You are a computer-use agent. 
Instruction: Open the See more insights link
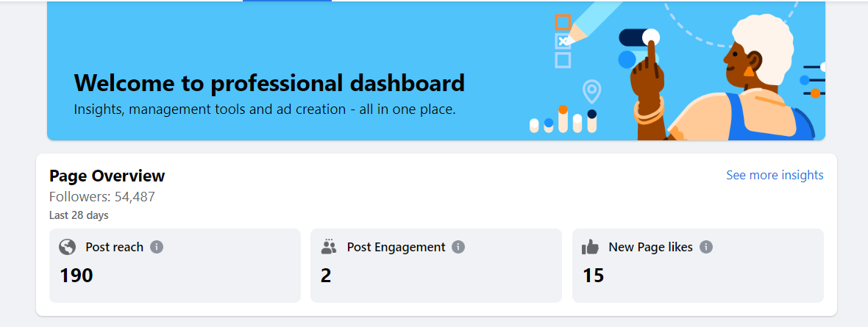[775, 175]
